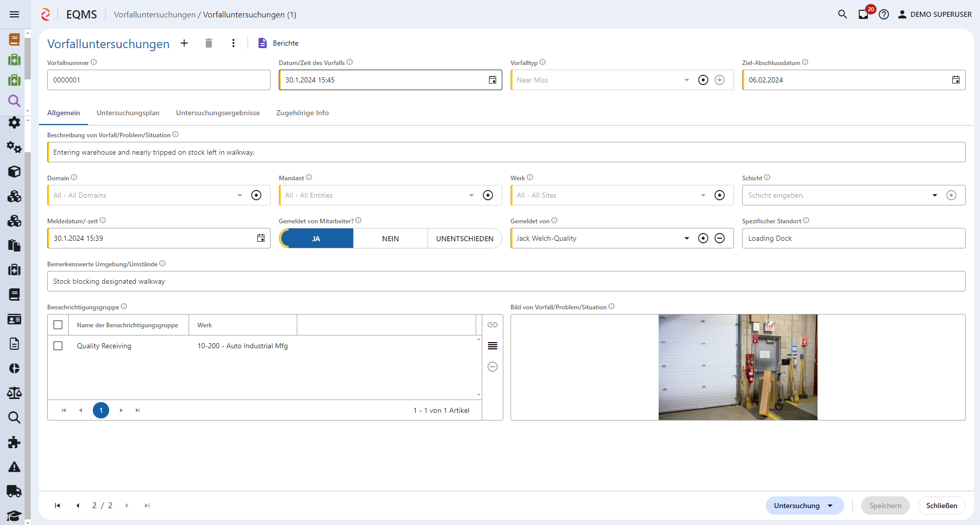The image size is (980, 525).
Task: Open Berichte reports
Action: click(x=278, y=43)
